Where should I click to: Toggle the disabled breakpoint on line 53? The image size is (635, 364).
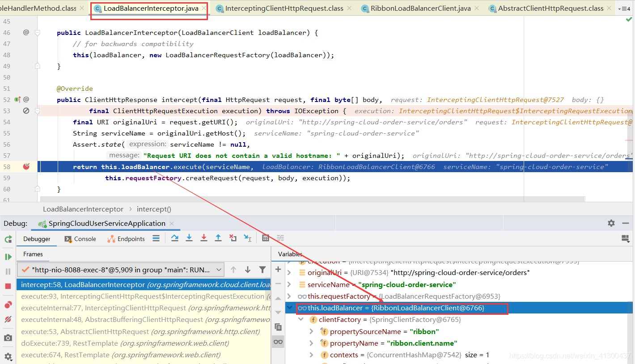[26, 110]
